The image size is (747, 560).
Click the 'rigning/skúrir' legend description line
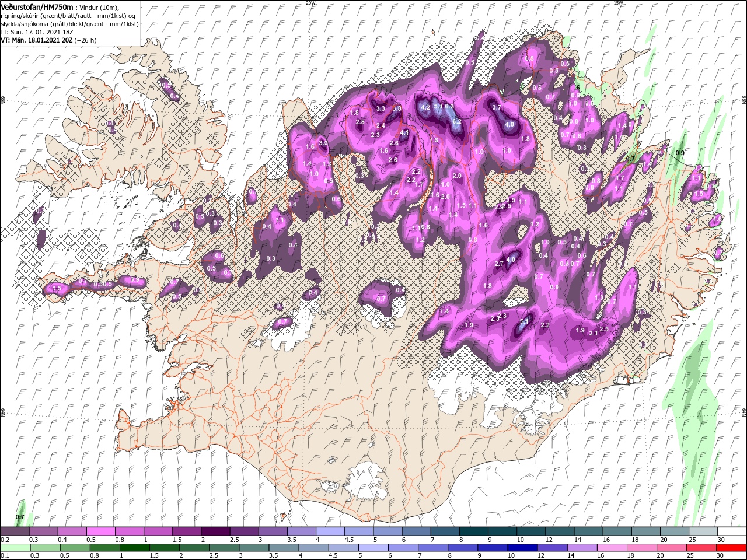coord(68,15)
